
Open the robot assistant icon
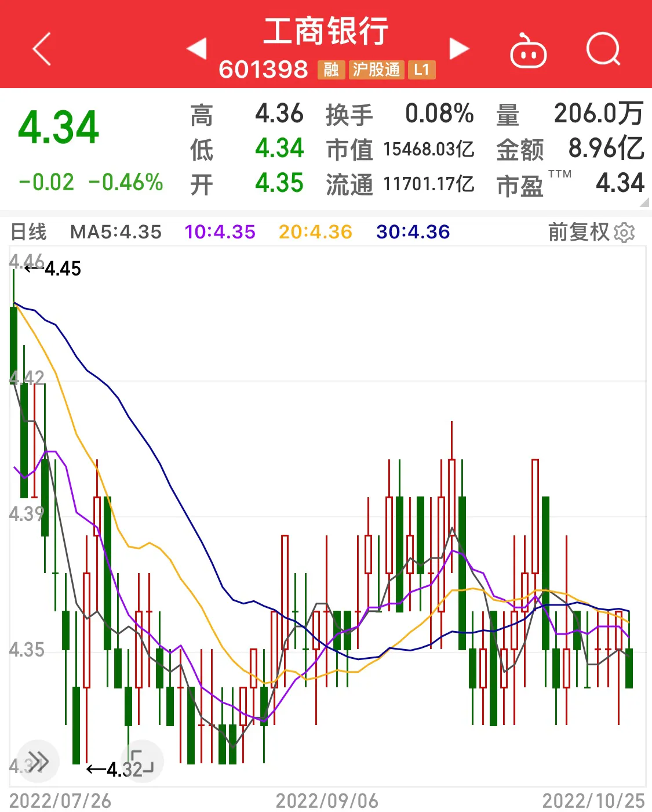pyautogui.click(x=528, y=51)
